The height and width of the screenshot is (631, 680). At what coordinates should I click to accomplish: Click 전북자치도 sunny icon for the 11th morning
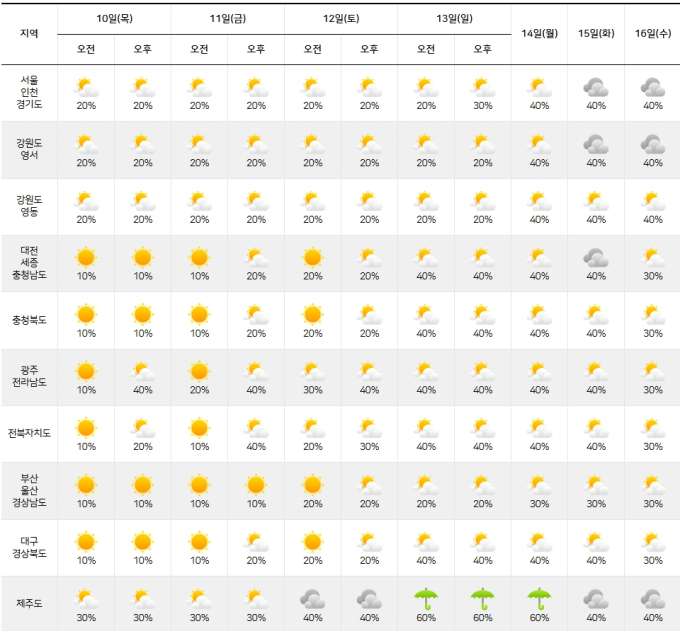pyautogui.click(x=199, y=428)
